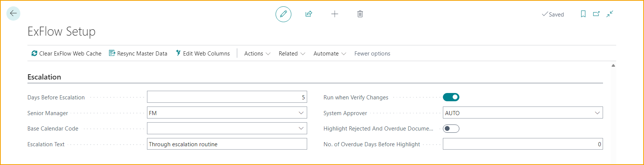Click the Clear ExFlow Web Cache refresh icon
This screenshot has width=644, height=165.
(34, 53)
